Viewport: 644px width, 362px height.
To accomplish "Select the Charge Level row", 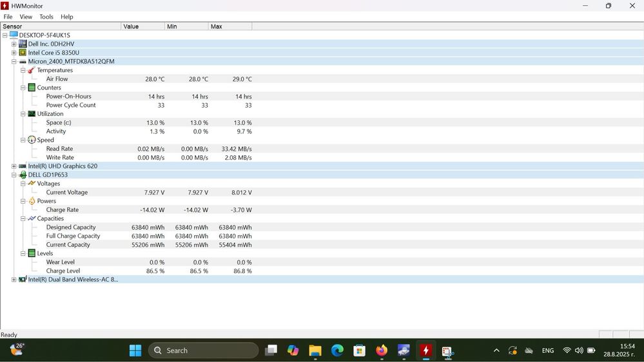I will click(322, 271).
